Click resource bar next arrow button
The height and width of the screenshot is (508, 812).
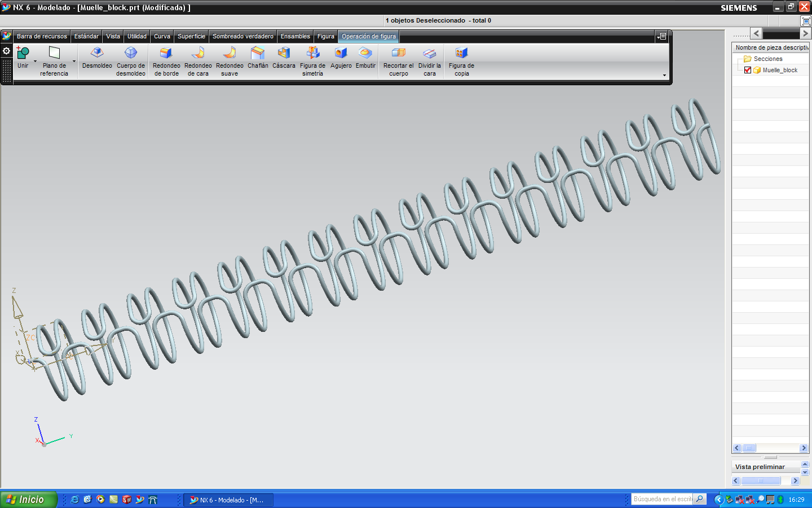point(805,33)
